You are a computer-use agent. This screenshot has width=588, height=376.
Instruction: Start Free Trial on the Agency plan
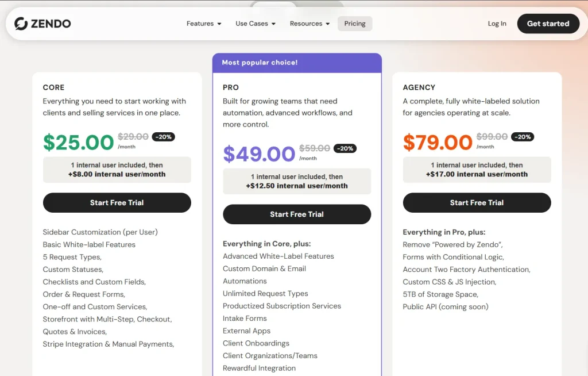click(477, 202)
